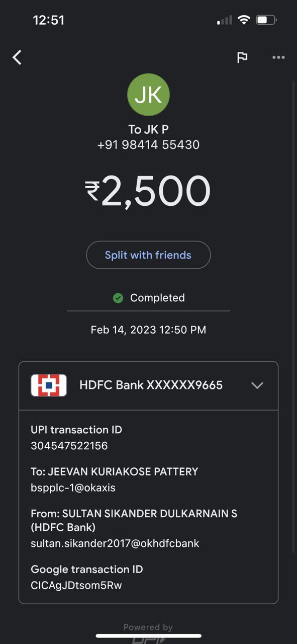The image size is (297, 644).
Task: Open the three-dot more options menu
Action: [278, 57]
